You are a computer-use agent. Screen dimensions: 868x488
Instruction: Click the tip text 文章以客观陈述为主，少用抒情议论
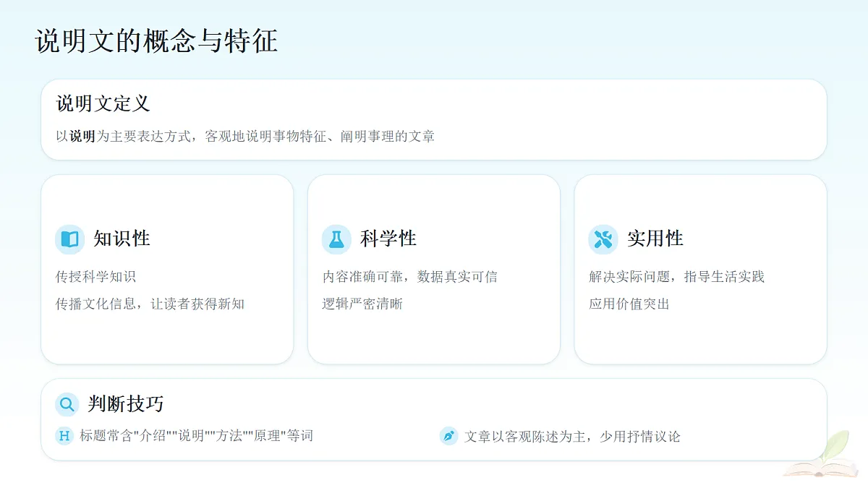coord(572,436)
